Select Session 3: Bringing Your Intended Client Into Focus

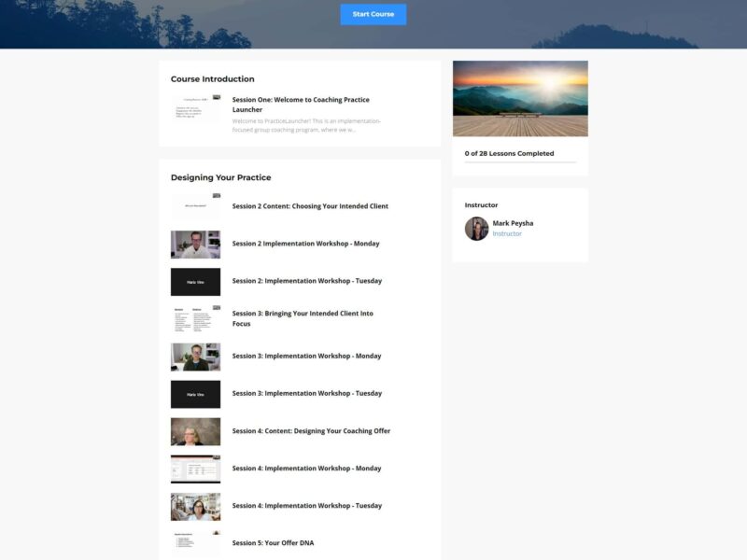[303, 318]
